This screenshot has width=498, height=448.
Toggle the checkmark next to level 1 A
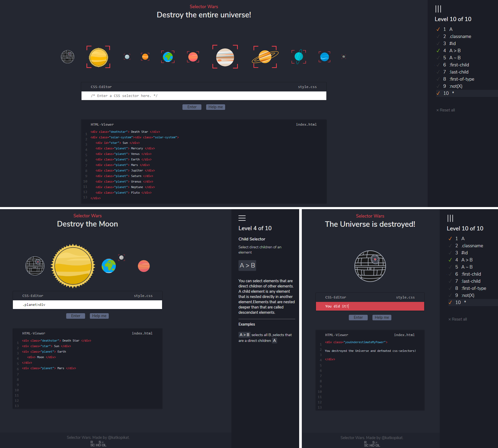click(x=438, y=29)
